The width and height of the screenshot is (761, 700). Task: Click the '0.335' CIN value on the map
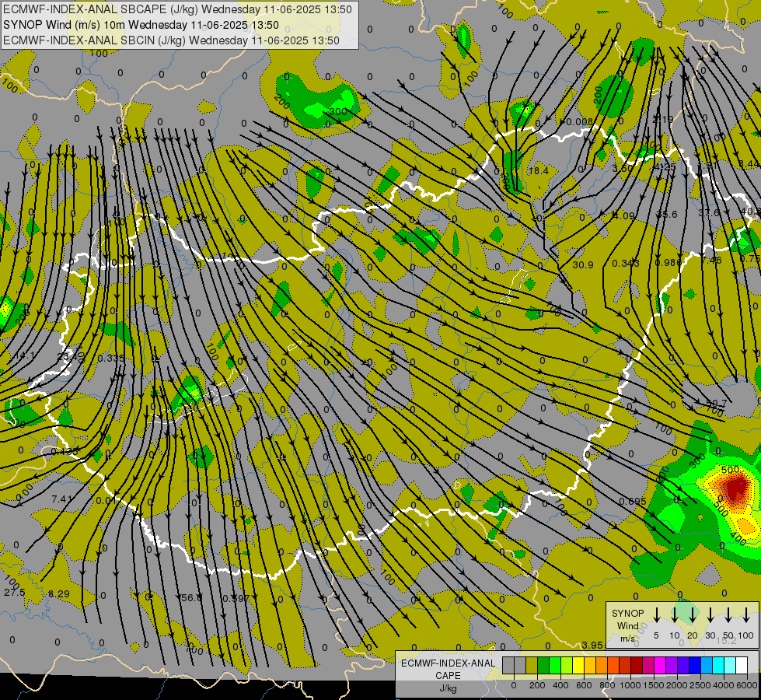tap(110, 359)
